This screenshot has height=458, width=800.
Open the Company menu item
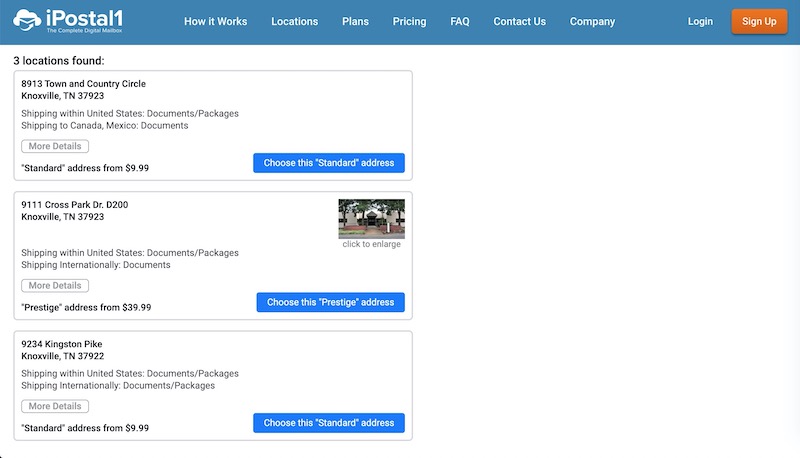[x=592, y=21]
